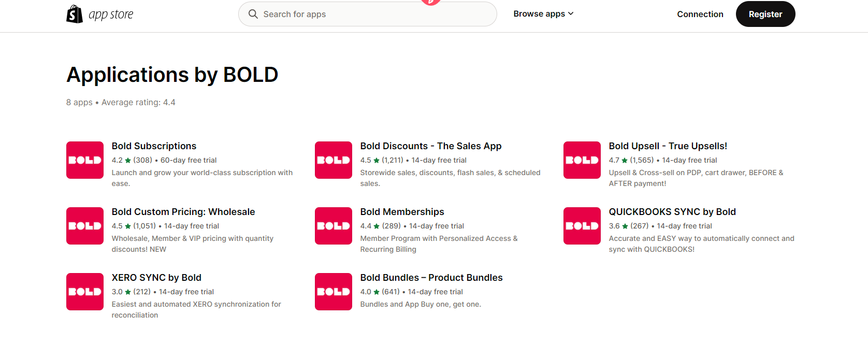Click the Register button
The image size is (868, 358).
click(x=765, y=14)
